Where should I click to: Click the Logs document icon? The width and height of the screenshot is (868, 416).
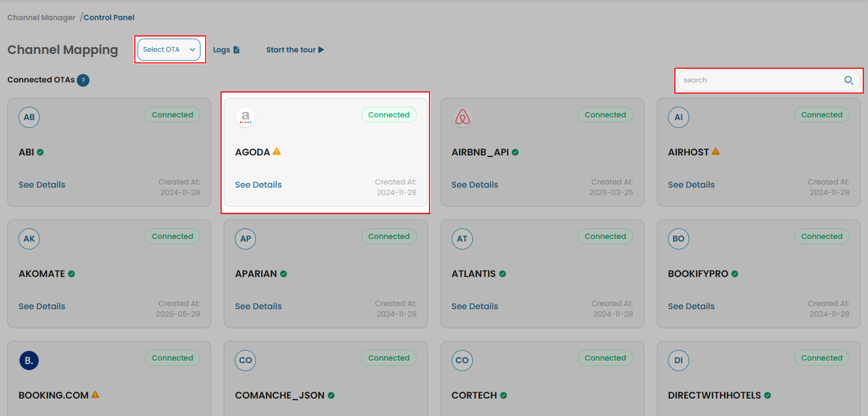(236, 50)
